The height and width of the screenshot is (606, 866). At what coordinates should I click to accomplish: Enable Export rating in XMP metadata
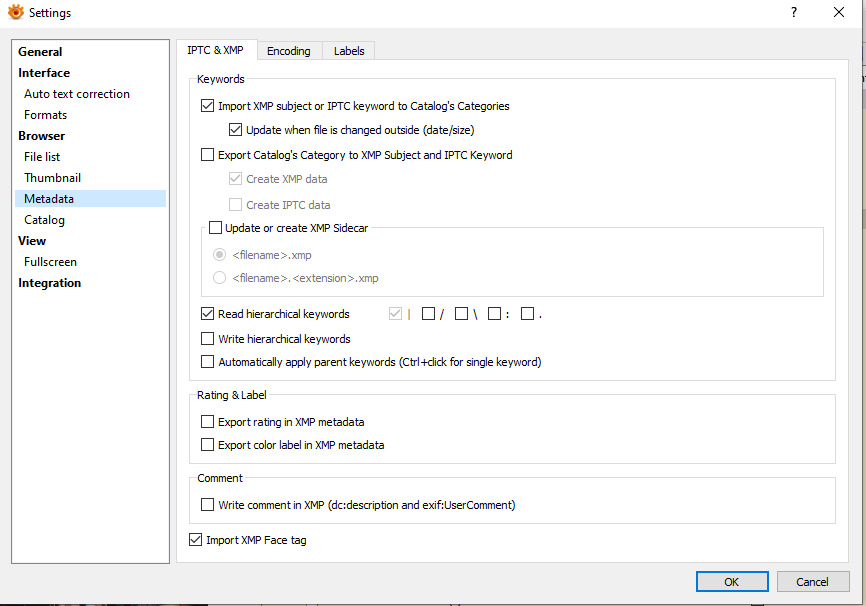208,422
